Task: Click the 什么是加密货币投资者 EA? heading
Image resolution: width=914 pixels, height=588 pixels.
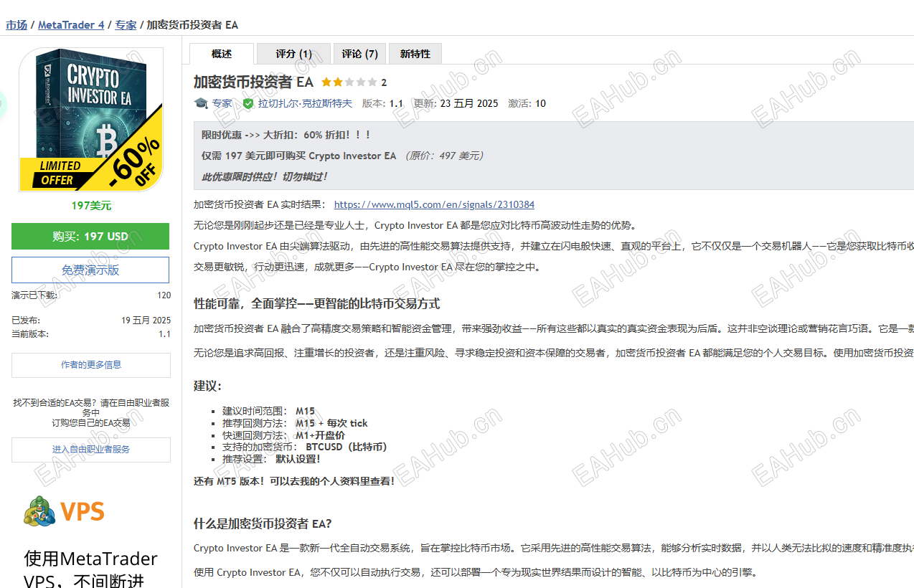Action: (263, 523)
